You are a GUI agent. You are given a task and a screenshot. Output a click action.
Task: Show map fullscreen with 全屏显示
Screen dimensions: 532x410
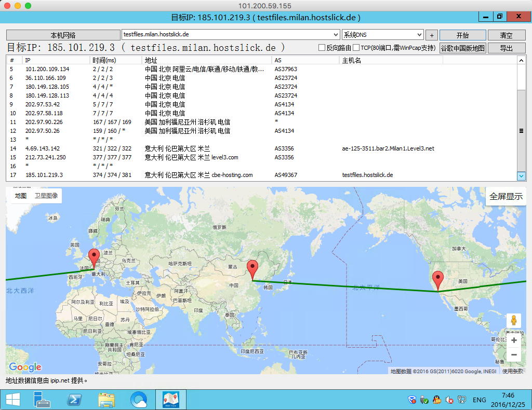[x=506, y=196]
